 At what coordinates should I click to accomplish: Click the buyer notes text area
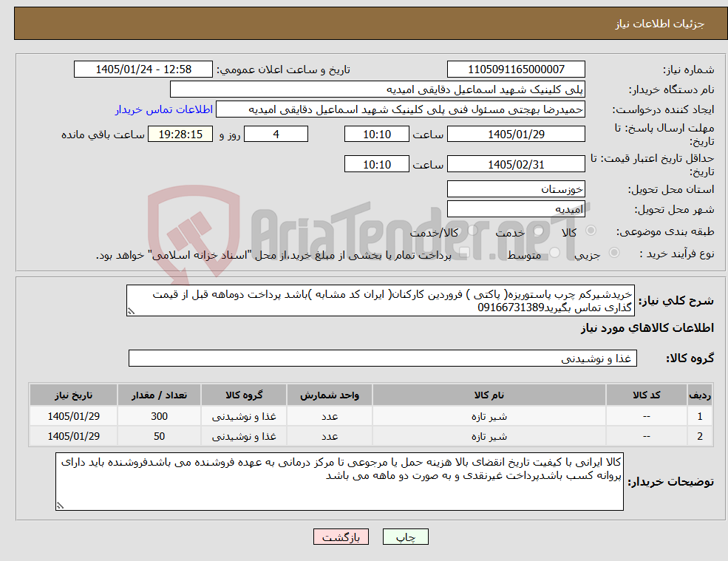[x=339, y=482]
